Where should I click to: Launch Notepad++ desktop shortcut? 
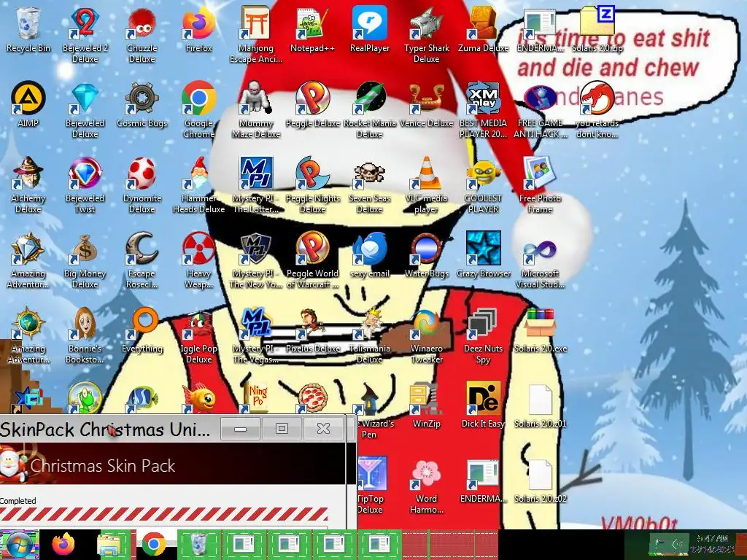(312, 30)
